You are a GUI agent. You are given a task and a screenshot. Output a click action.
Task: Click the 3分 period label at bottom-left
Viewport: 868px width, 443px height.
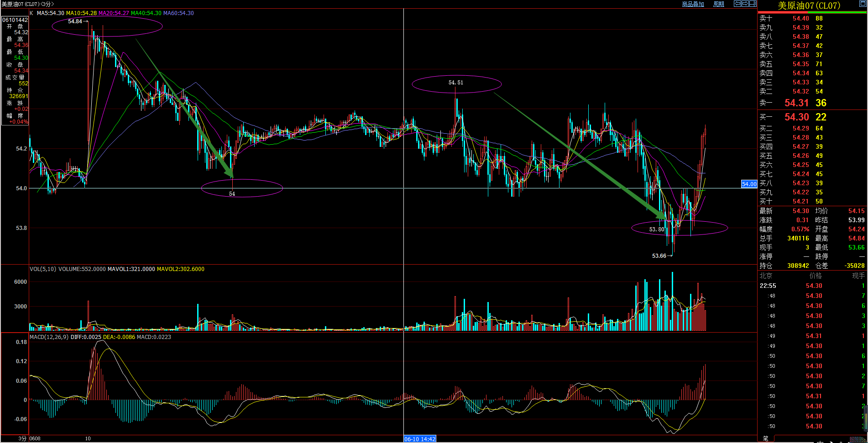pos(22,438)
